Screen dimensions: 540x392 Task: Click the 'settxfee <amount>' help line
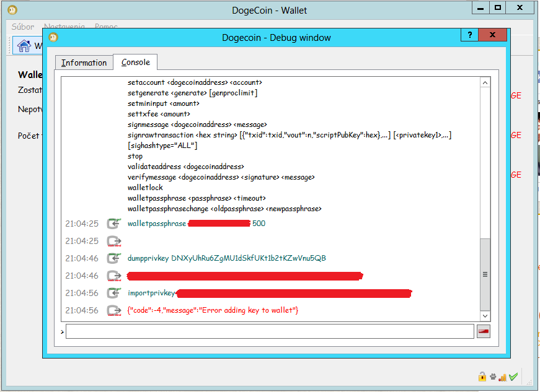click(159, 114)
